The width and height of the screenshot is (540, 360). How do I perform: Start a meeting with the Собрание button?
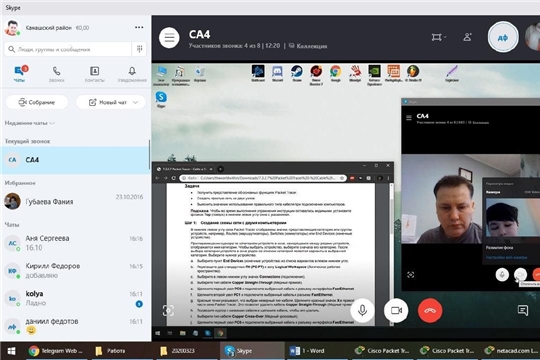[37, 102]
